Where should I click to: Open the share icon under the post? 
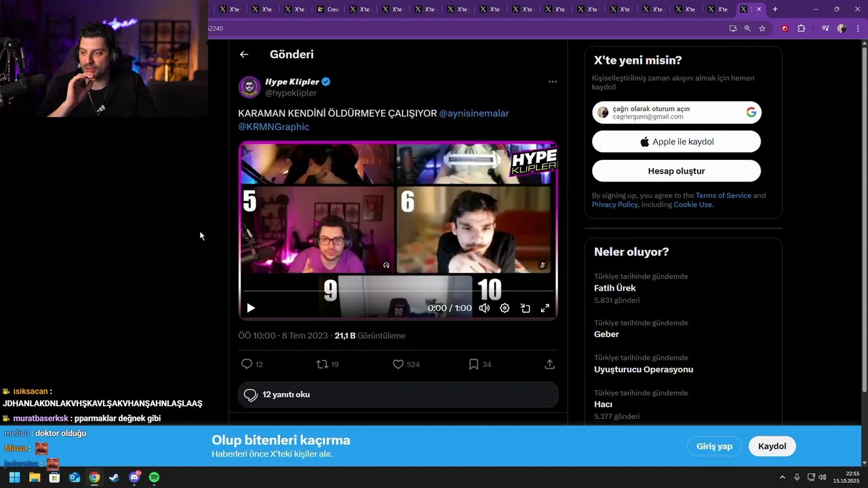(550, 364)
